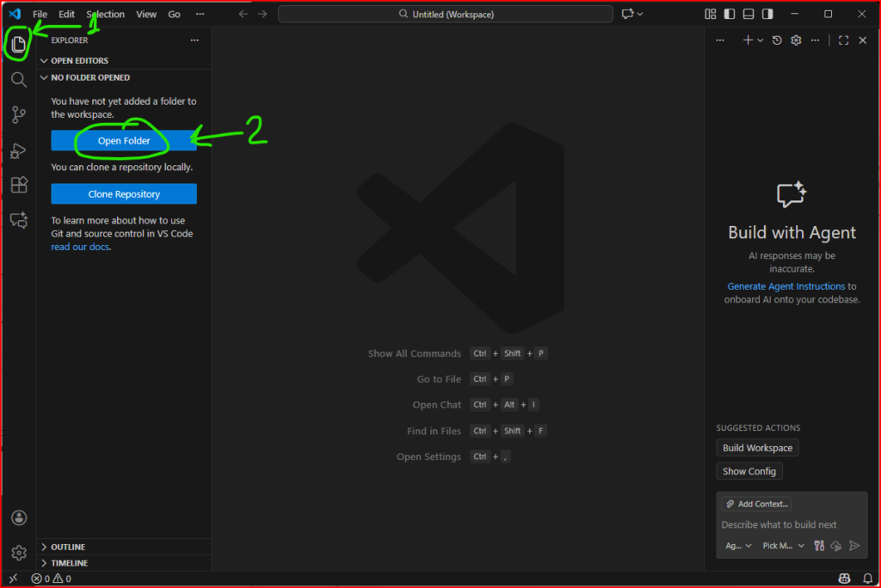Open chat session history clock icon
Screen dimensions: 881x588
(777, 40)
